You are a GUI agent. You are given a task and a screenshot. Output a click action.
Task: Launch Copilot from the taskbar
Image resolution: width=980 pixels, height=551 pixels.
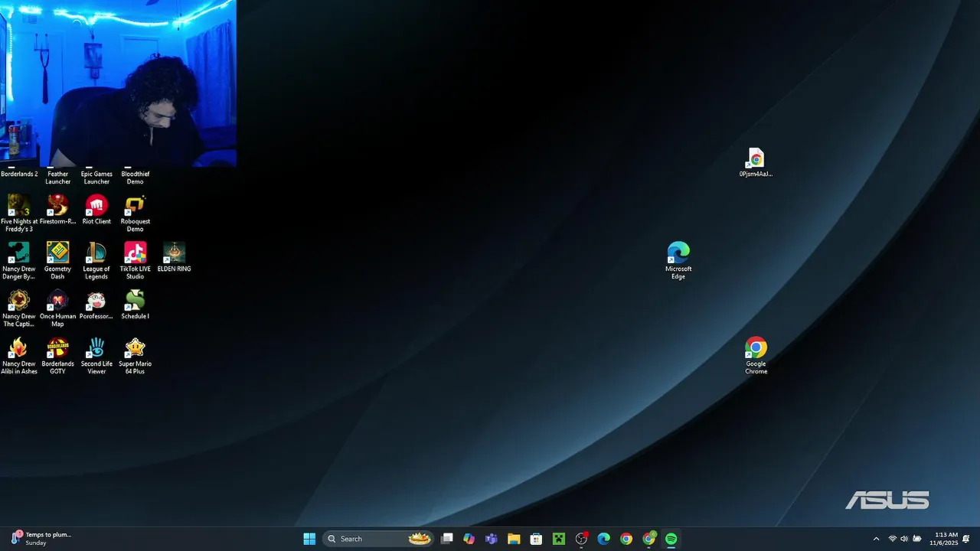(x=469, y=539)
